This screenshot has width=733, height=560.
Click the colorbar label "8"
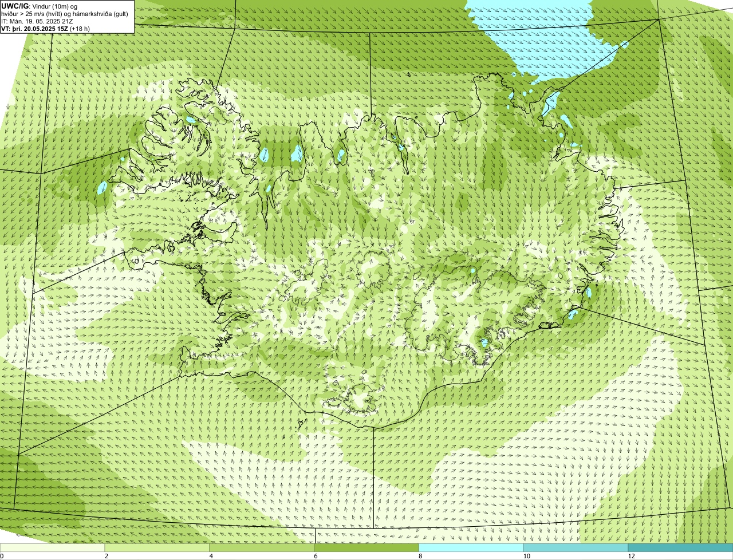(420, 556)
